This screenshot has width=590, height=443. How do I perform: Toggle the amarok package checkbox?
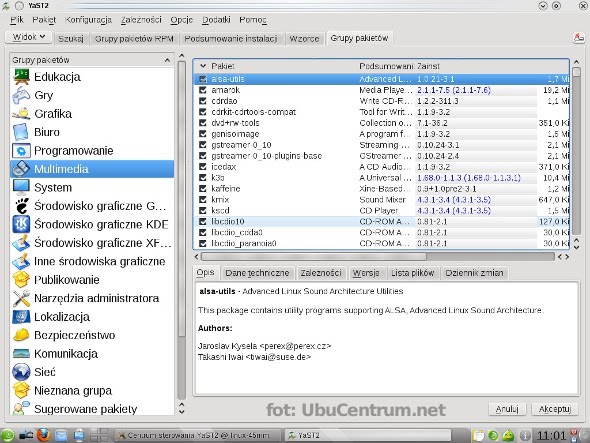pyautogui.click(x=203, y=90)
